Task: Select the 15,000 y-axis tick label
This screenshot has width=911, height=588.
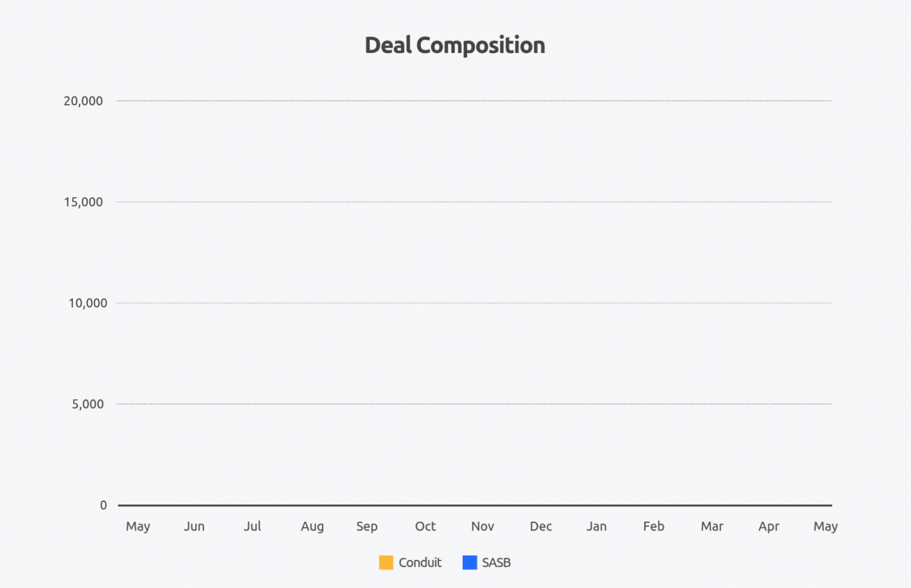Action: (x=83, y=202)
